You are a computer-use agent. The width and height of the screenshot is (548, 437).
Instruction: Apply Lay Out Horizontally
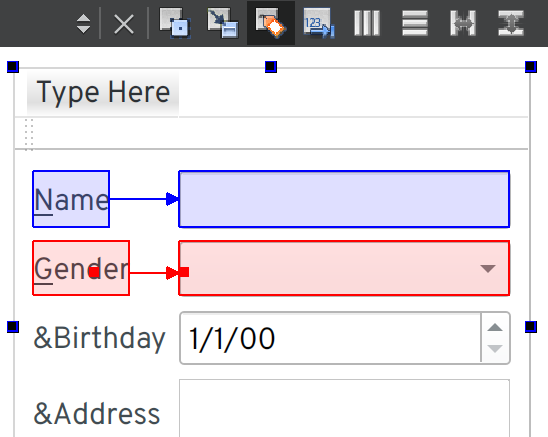click(367, 23)
